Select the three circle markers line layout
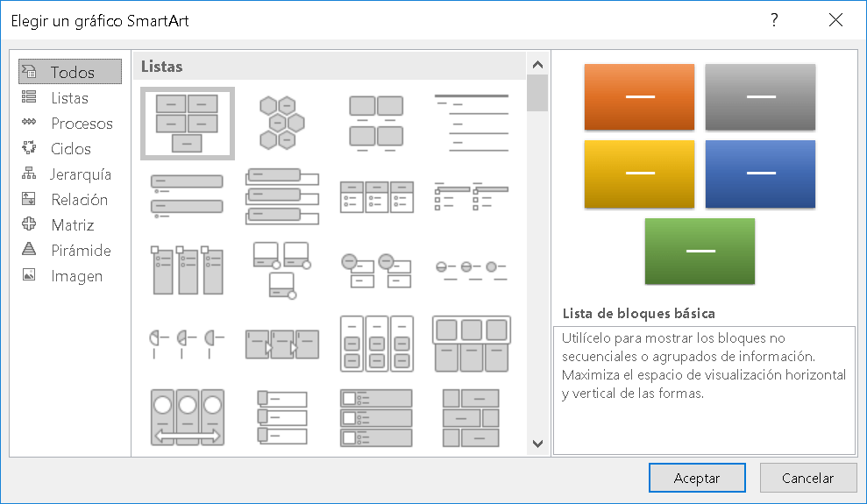 tap(471, 270)
